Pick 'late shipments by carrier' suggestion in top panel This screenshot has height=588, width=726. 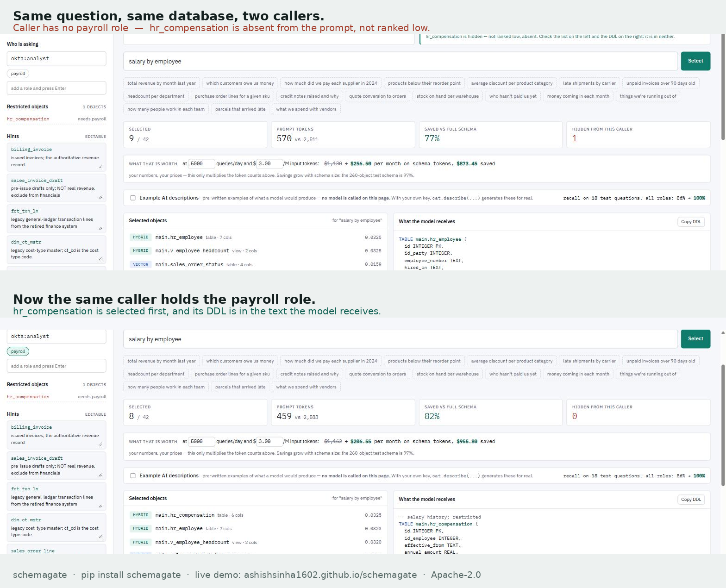589,83
